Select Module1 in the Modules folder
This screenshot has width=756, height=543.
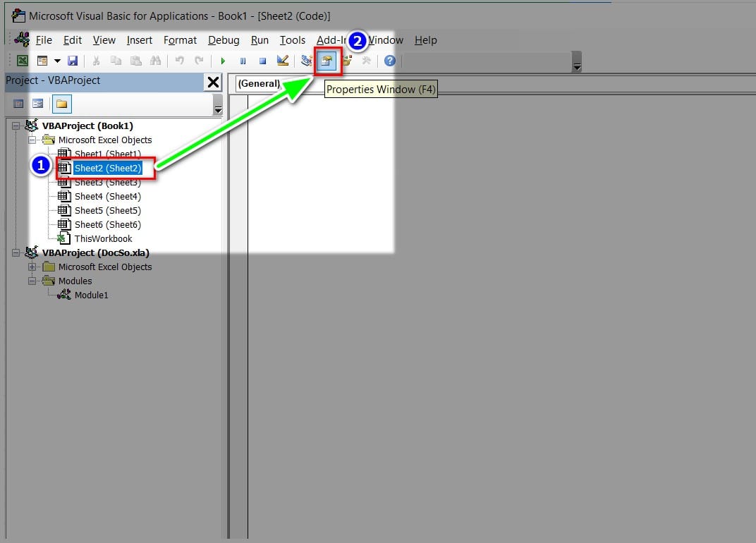click(x=91, y=295)
